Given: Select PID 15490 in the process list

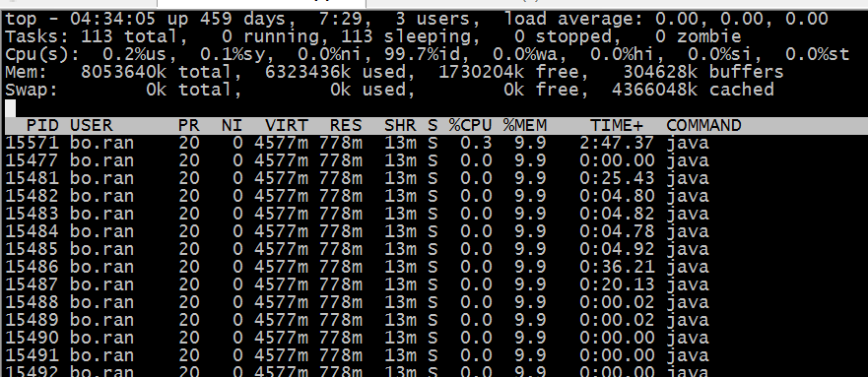Looking at the screenshot, I should [x=33, y=338].
